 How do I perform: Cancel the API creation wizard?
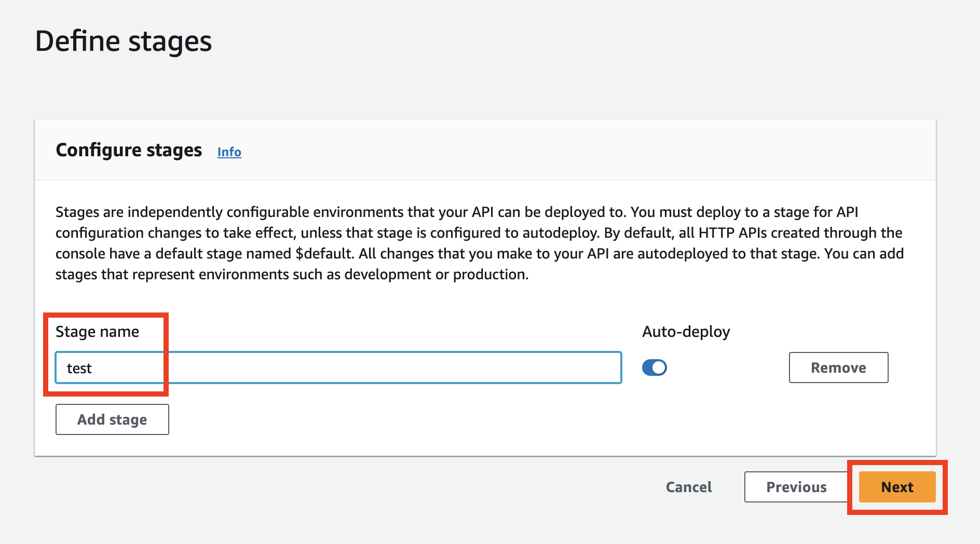click(x=688, y=487)
